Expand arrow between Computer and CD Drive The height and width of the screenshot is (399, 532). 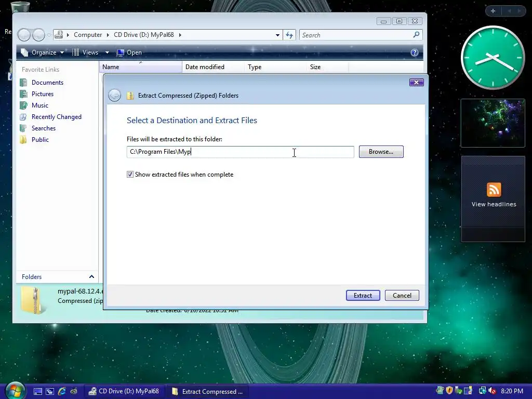pyautogui.click(x=108, y=35)
